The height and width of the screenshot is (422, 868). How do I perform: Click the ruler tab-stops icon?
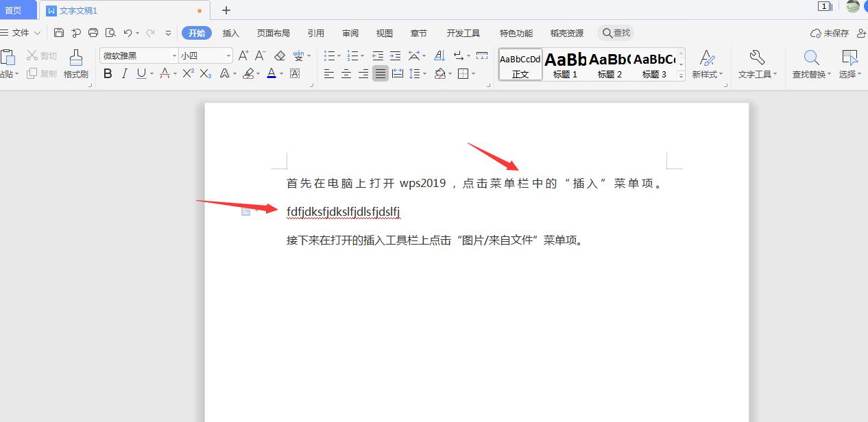click(482, 55)
